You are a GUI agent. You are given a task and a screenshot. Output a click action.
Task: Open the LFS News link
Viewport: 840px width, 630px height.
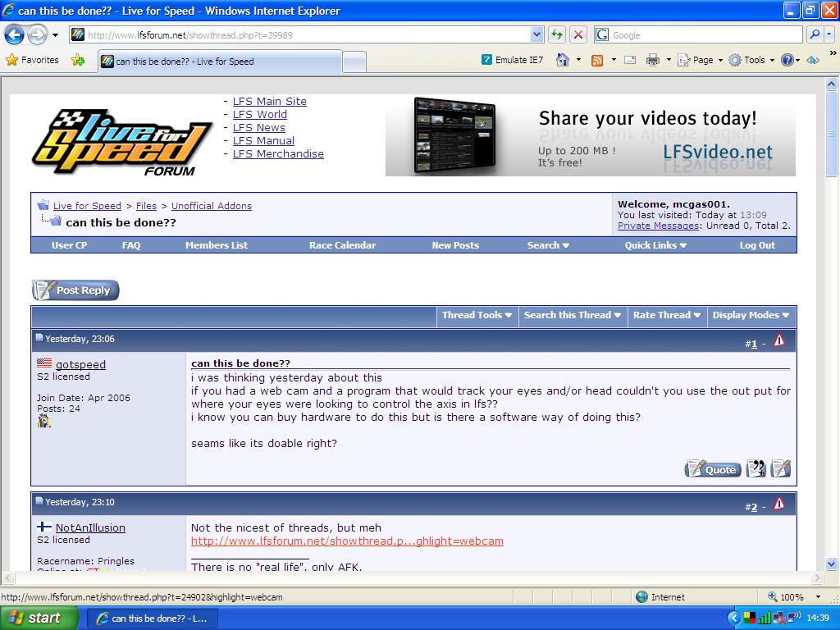point(258,127)
